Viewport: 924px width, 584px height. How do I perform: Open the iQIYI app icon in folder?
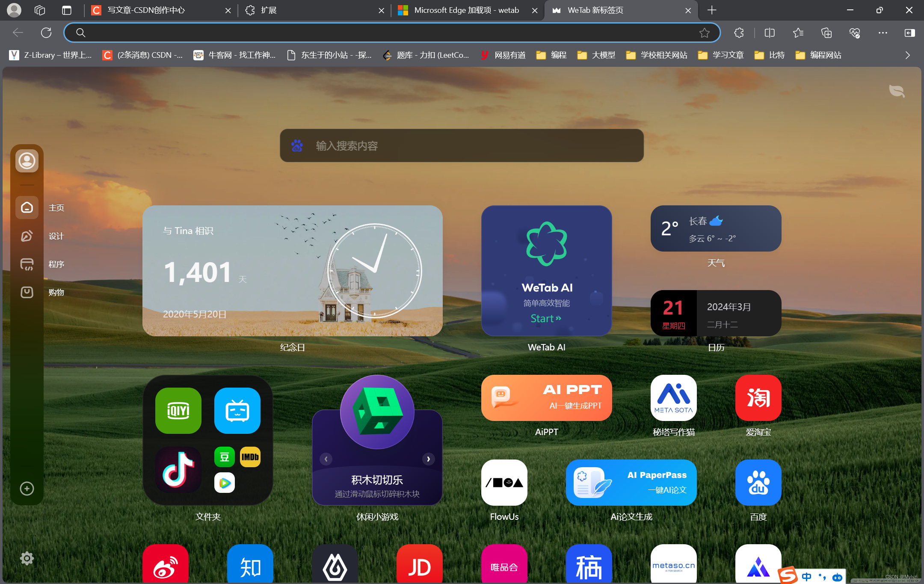[x=178, y=411]
